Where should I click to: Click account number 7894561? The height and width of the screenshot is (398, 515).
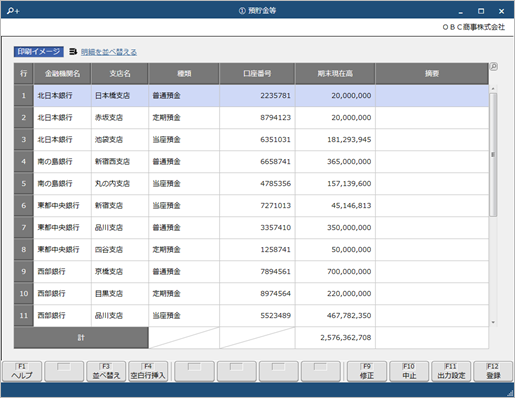275,272
